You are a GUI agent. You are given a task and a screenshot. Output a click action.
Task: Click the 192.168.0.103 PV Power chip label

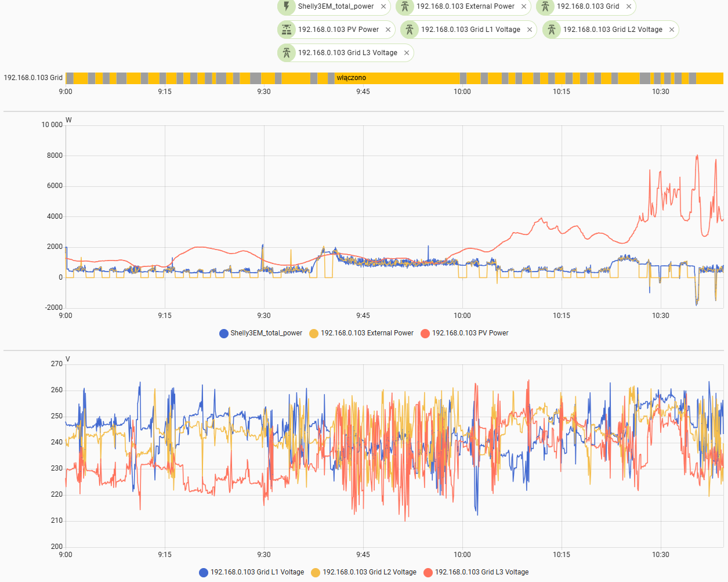[x=338, y=30]
